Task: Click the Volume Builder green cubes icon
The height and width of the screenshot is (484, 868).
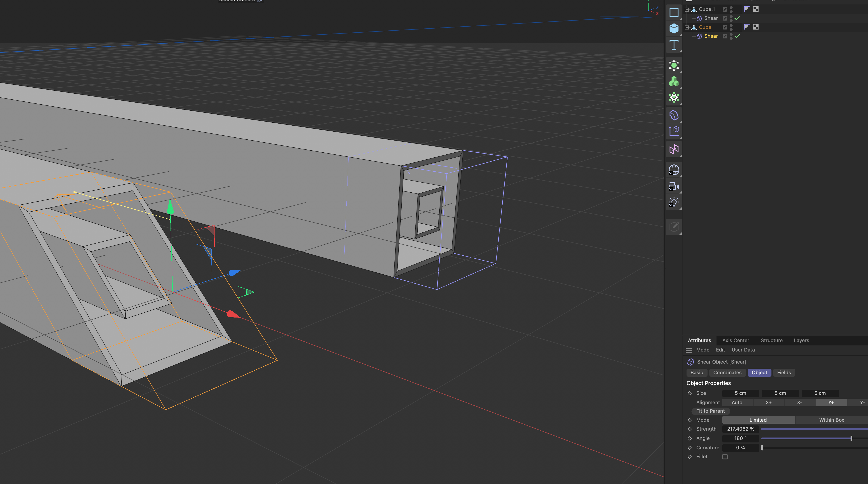Action: tap(674, 82)
